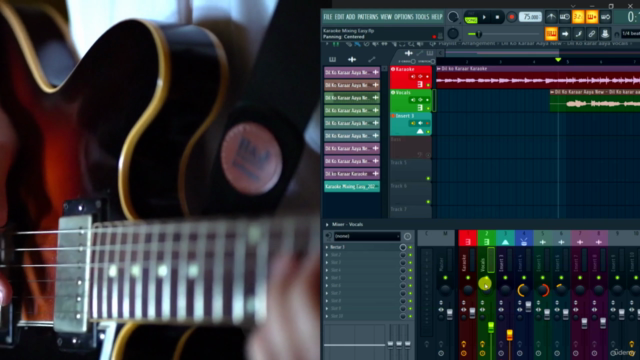
Task: Toggle loop recording icon
Action: (605, 17)
